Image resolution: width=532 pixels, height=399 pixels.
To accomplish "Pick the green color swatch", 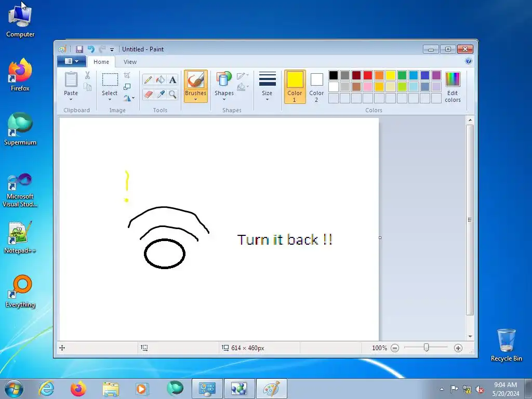I will 402,75.
